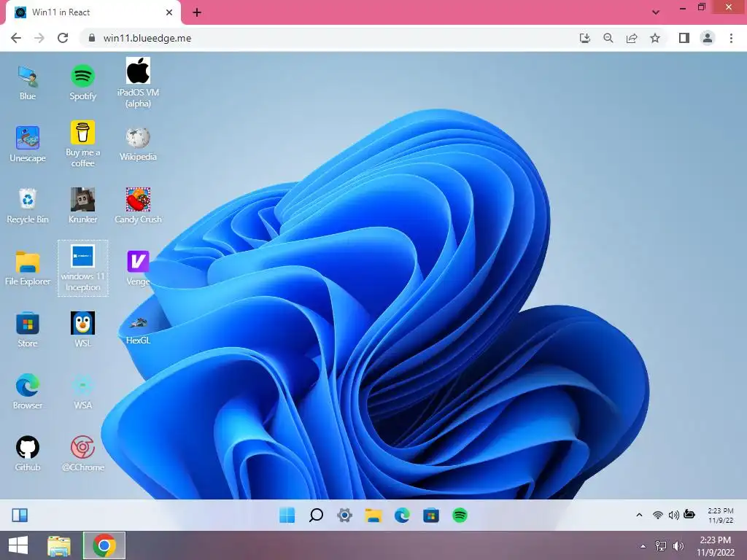Close the Win11 in React tab
This screenshot has width=747, height=560.
coord(169,12)
